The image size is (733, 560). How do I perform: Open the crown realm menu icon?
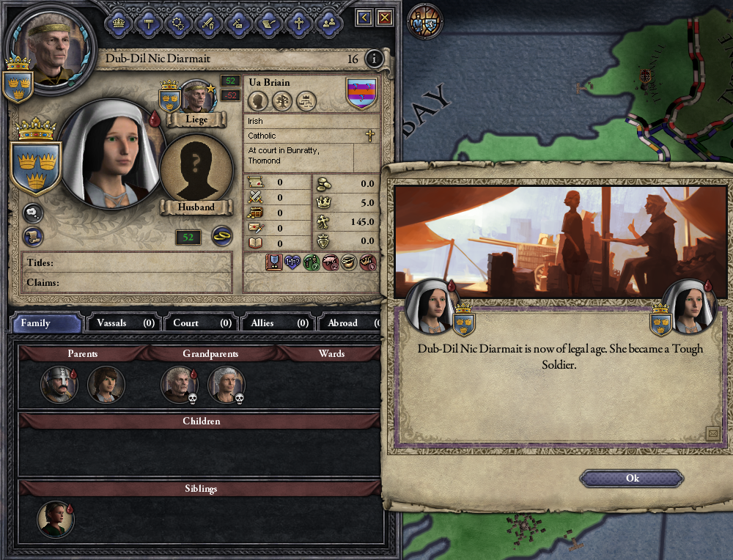point(119,23)
